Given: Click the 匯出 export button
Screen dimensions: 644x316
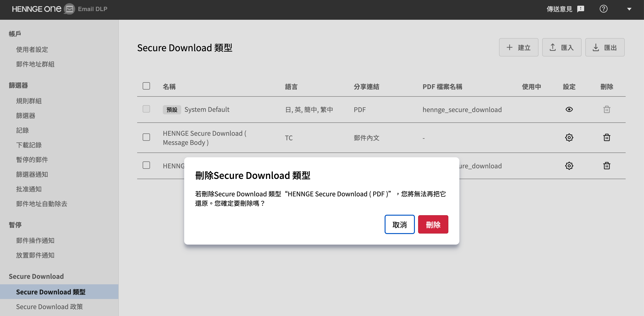Looking at the screenshot, I should (x=605, y=47).
